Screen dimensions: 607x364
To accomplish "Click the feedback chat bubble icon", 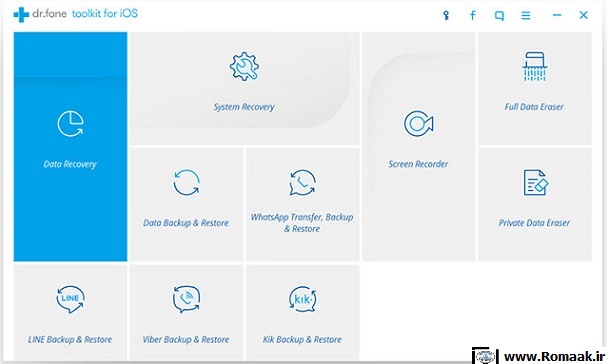I will point(499,16).
